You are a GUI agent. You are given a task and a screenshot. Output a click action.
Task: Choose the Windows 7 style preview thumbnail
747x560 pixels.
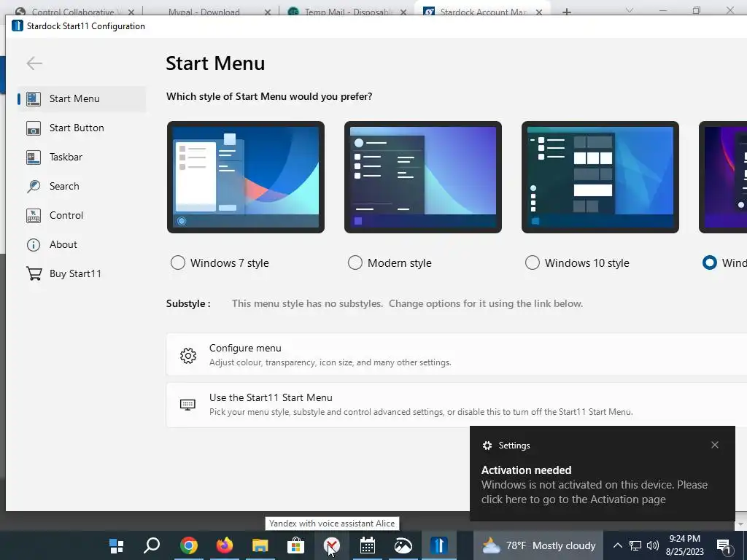coord(246,177)
